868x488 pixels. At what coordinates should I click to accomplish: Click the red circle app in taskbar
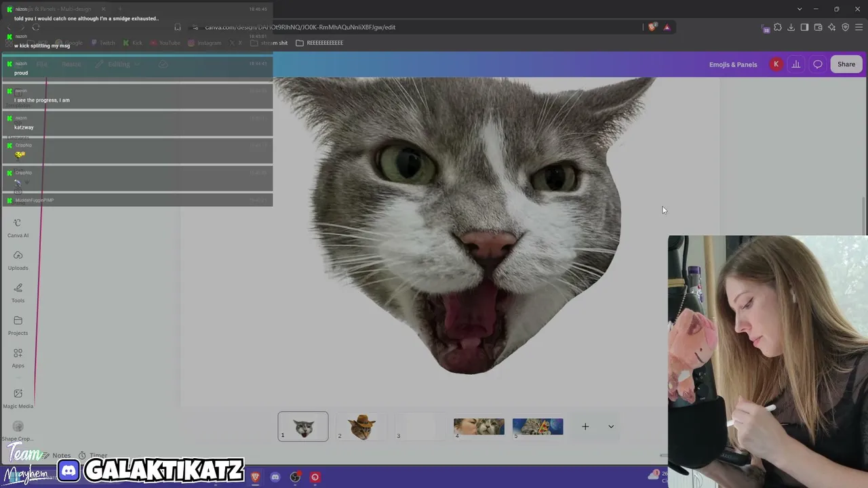[x=315, y=477]
